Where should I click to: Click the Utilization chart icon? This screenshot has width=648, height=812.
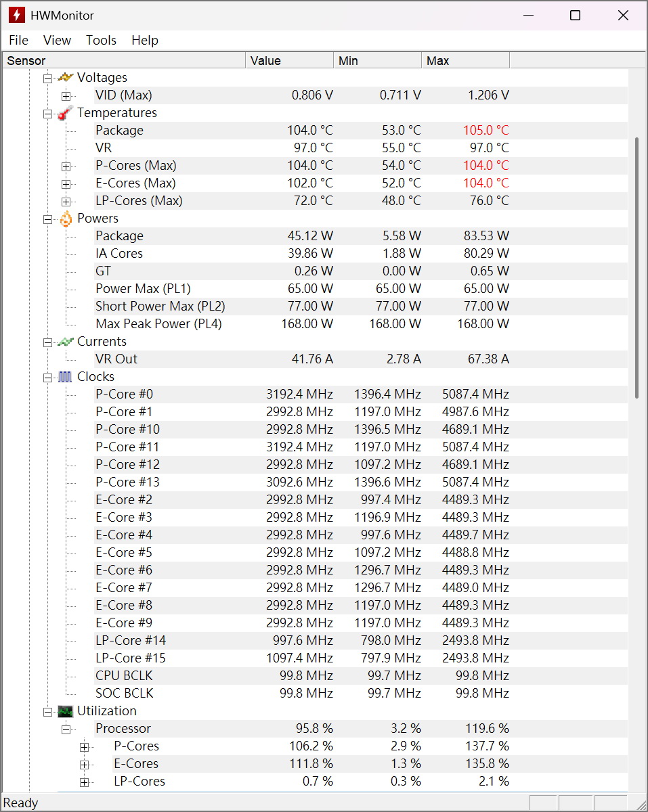coord(65,711)
